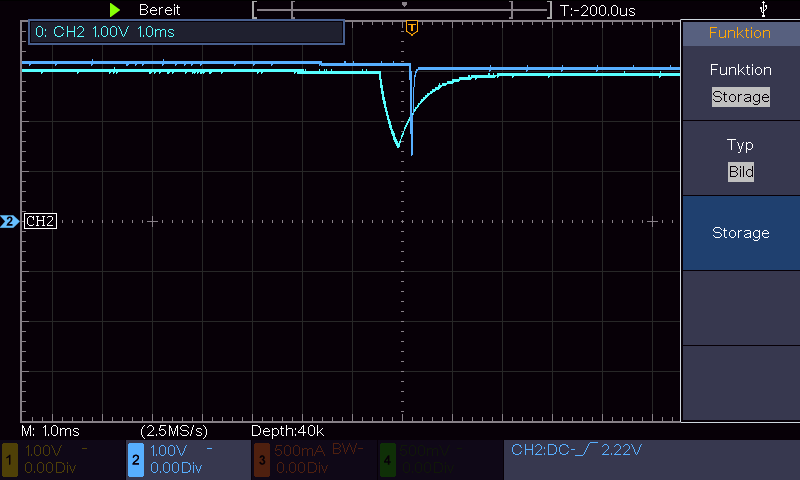Image resolution: width=800 pixels, height=480 pixels.
Task: Click the USB connection icon
Action: (763, 9)
